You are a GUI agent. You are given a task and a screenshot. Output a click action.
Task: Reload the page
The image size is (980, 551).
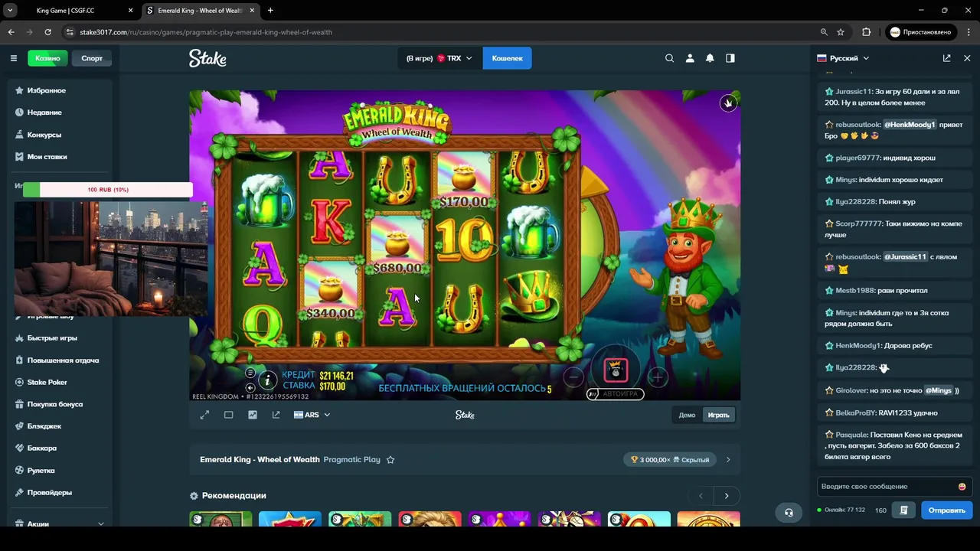pyautogui.click(x=47, y=32)
